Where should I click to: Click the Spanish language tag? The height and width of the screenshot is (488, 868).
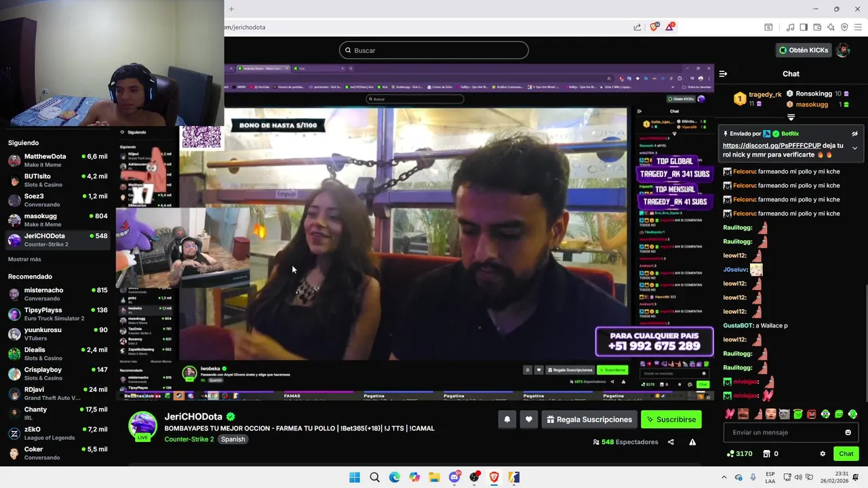point(233,439)
